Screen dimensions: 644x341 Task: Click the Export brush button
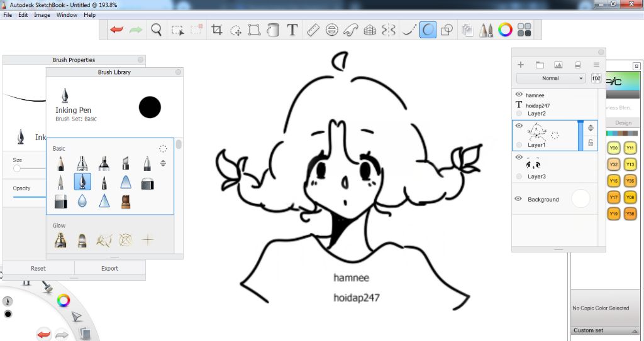(x=109, y=268)
